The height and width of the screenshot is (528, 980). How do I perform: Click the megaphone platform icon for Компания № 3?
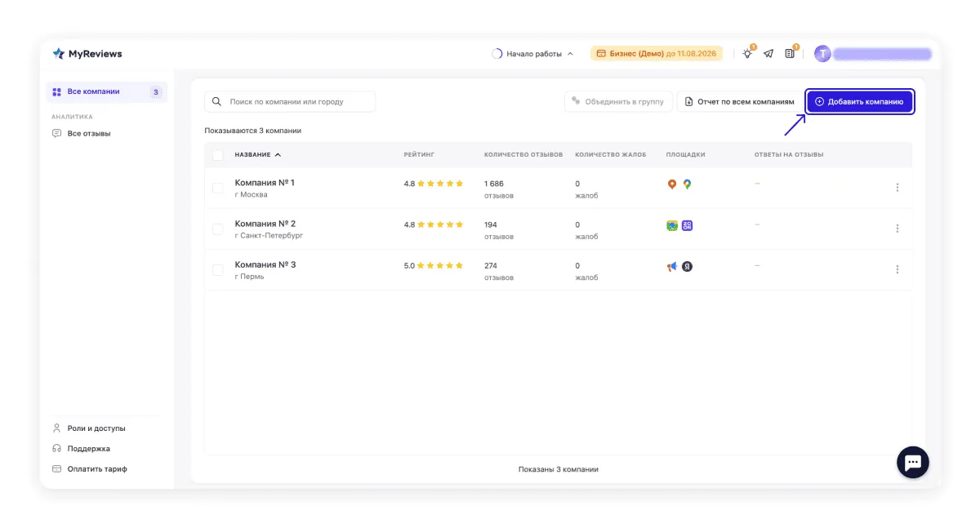672,267
